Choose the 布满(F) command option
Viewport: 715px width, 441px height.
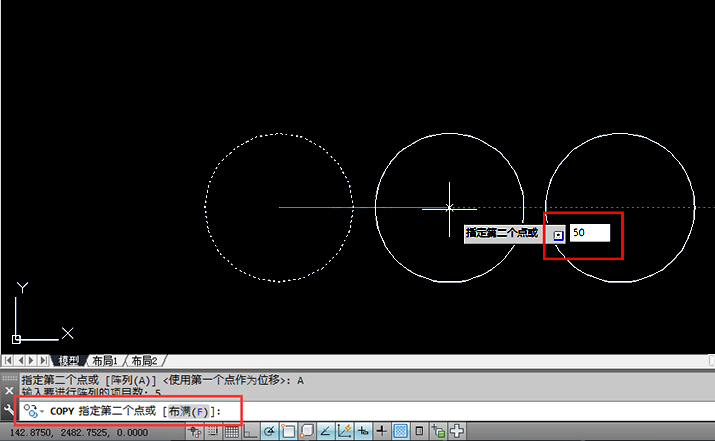click(188, 412)
